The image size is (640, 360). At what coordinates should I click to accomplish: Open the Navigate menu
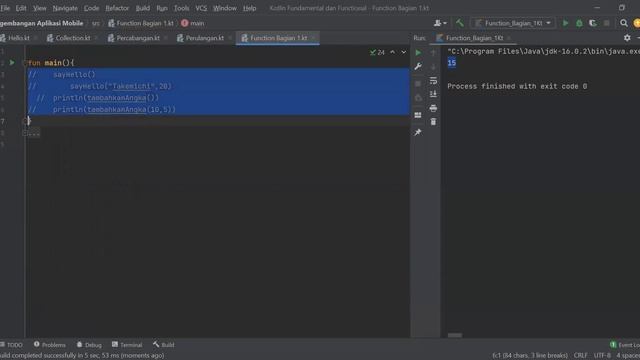(65, 8)
